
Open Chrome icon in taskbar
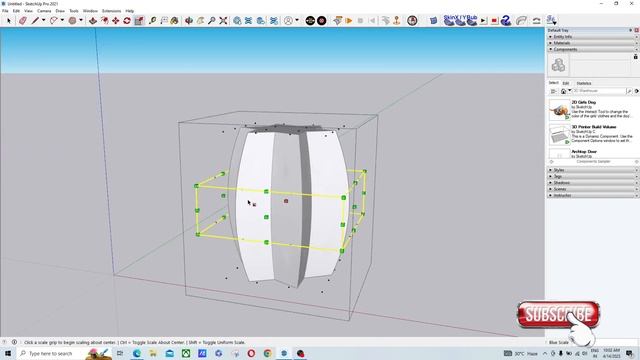[x=267, y=353]
